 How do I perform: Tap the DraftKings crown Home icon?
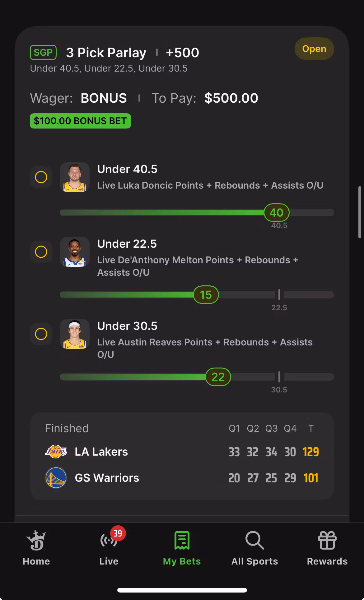(36, 541)
